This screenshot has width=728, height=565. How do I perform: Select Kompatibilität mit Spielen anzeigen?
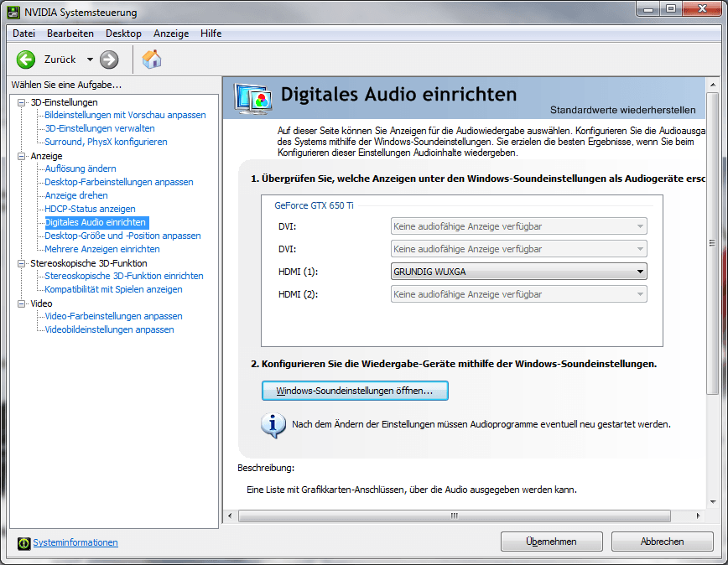(x=113, y=290)
